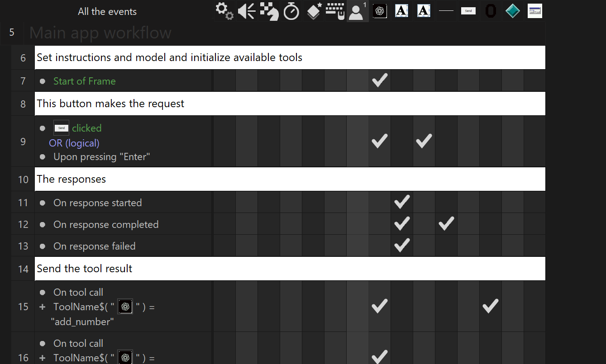Toggle checkmark on 'On response failed' row

click(402, 246)
